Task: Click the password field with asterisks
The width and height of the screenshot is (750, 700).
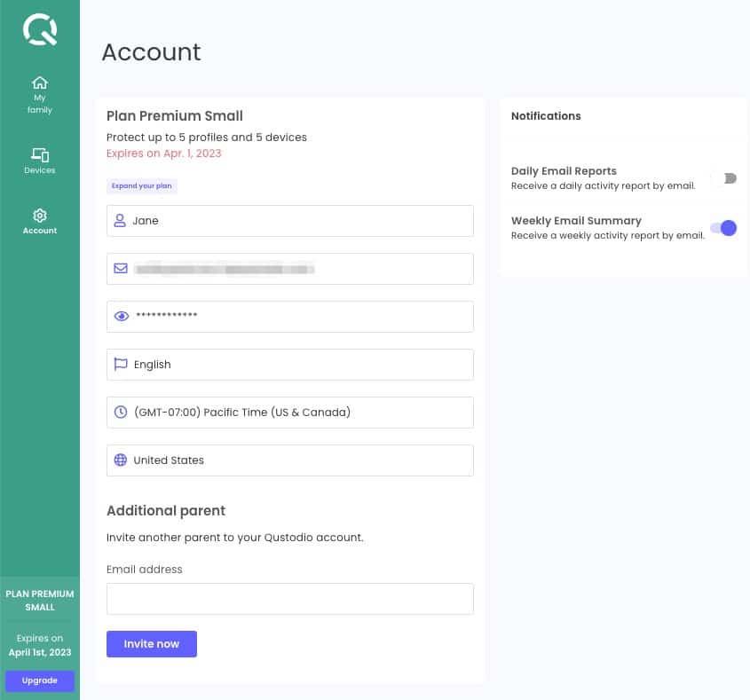Action: coord(290,317)
